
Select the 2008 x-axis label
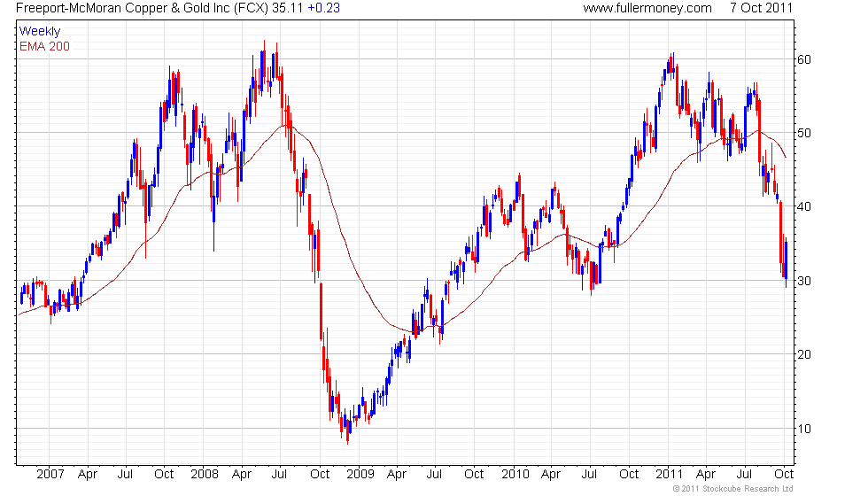(205, 475)
